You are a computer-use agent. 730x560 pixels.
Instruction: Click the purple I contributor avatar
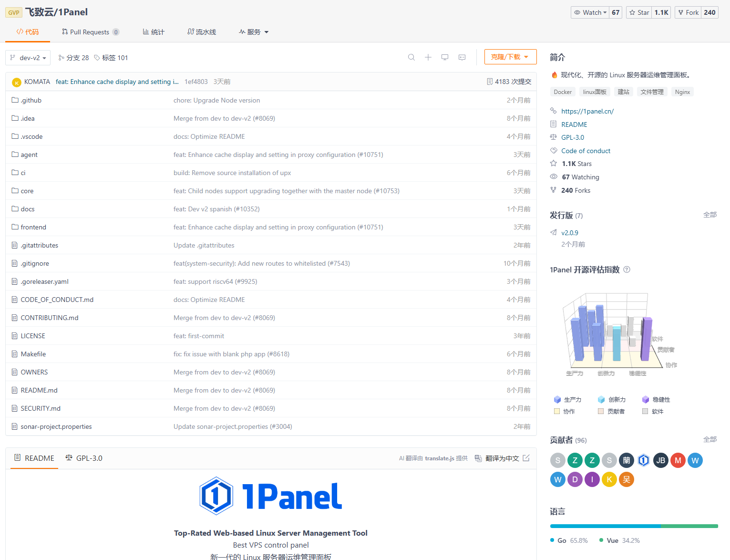coord(592,479)
